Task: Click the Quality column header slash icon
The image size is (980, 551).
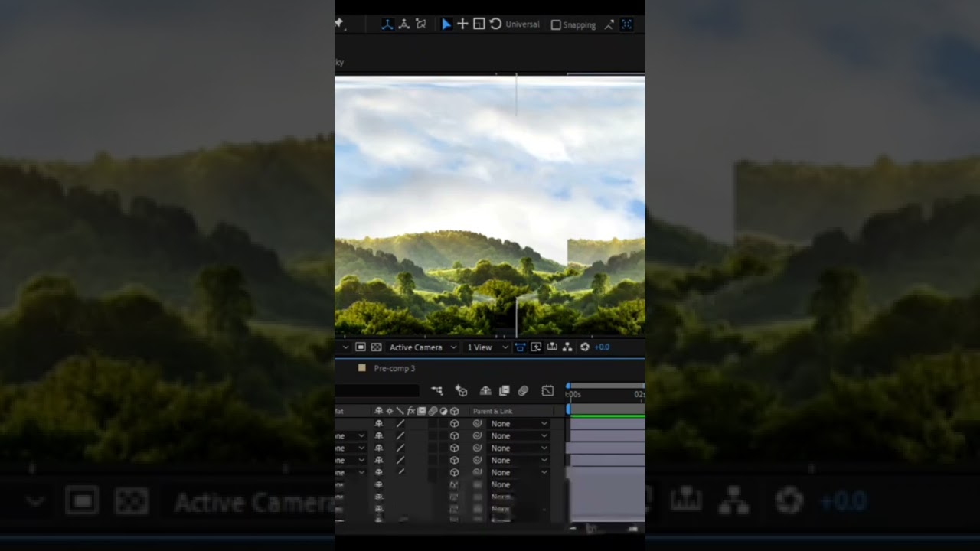Action: [400, 412]
